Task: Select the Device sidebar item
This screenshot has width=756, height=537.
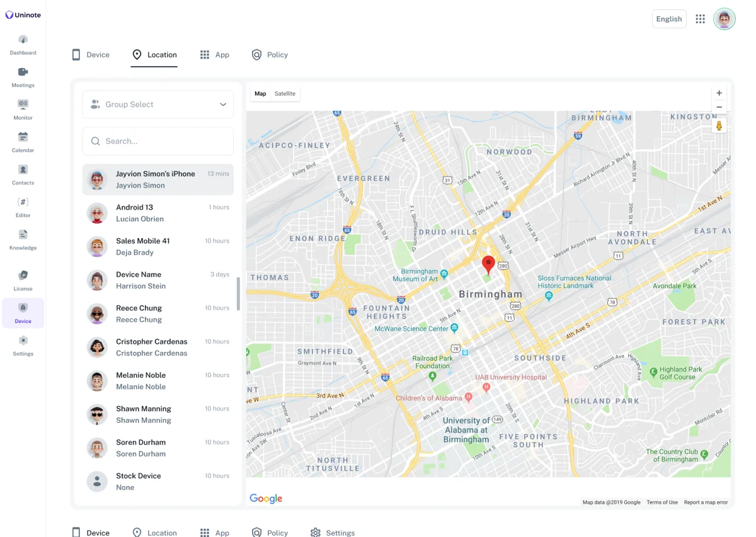Action: [x=23, y=314]
